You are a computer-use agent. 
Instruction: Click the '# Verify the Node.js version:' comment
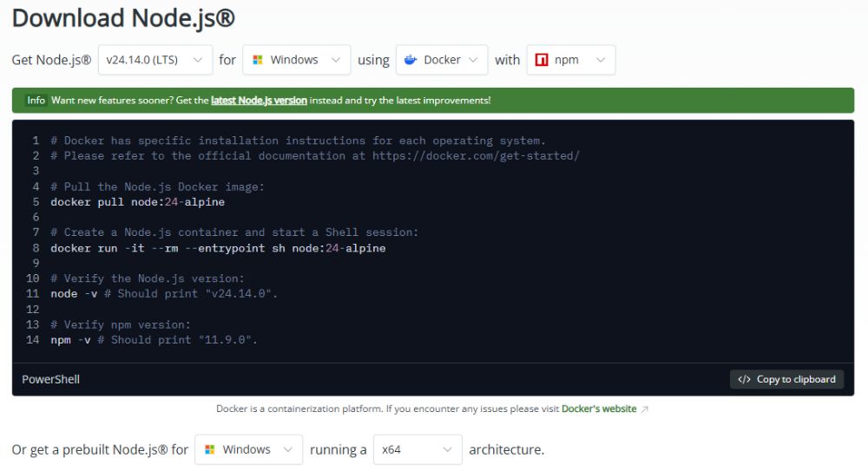(x=148, y=278)
